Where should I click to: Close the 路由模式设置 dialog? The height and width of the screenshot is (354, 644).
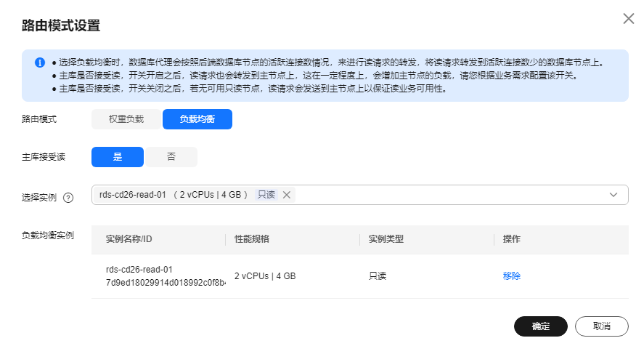click(629, 19)
